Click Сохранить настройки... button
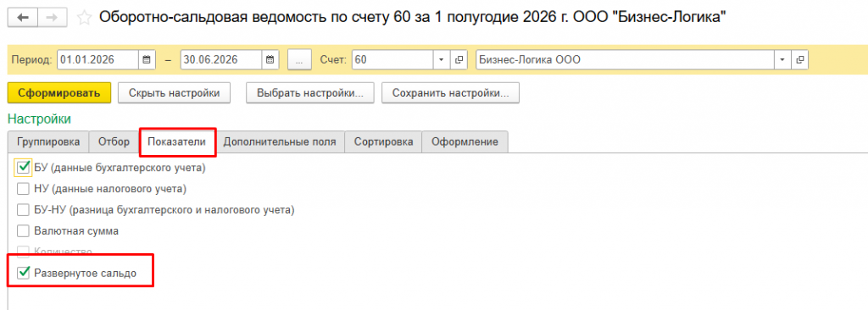Viewport: 868px width, 310px height. 450,93
